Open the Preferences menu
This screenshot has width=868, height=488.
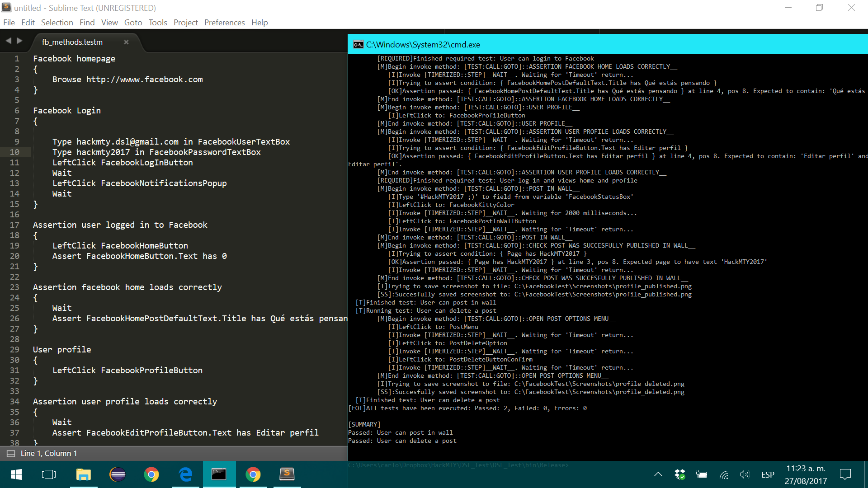coord(224,23)
